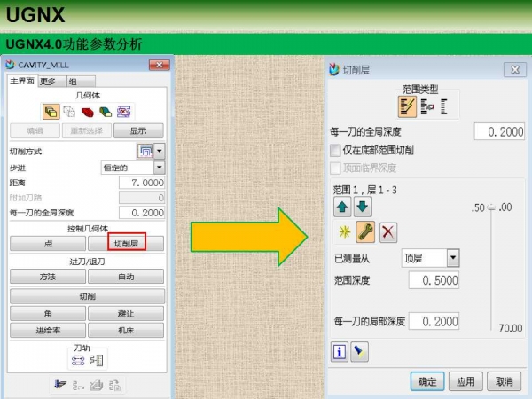Click the 方法 engage/retract button
The width and height of the screenshot is (532, 399).
48,277
